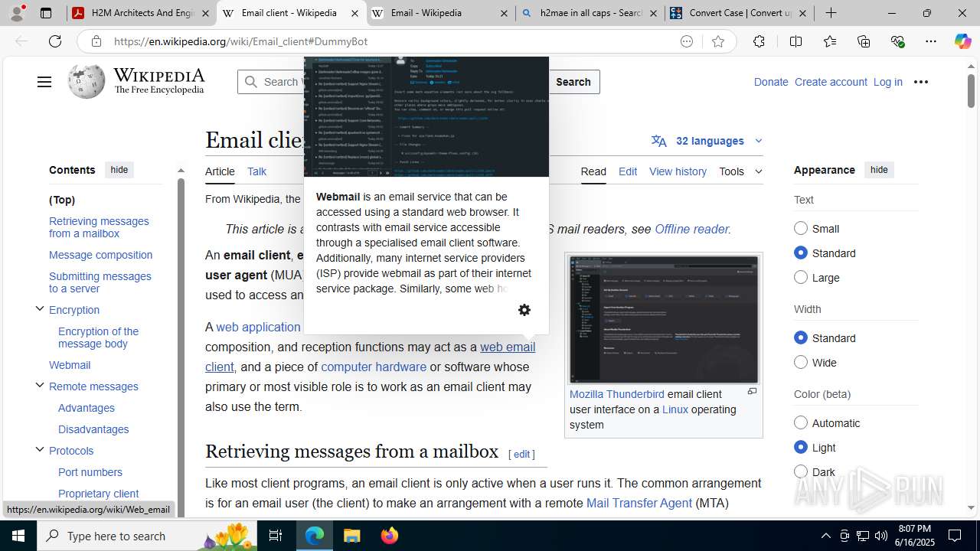Click the Windows taskbar search box
The width and height of the screenshot is (980, 551).
click(x=149, y=536)
